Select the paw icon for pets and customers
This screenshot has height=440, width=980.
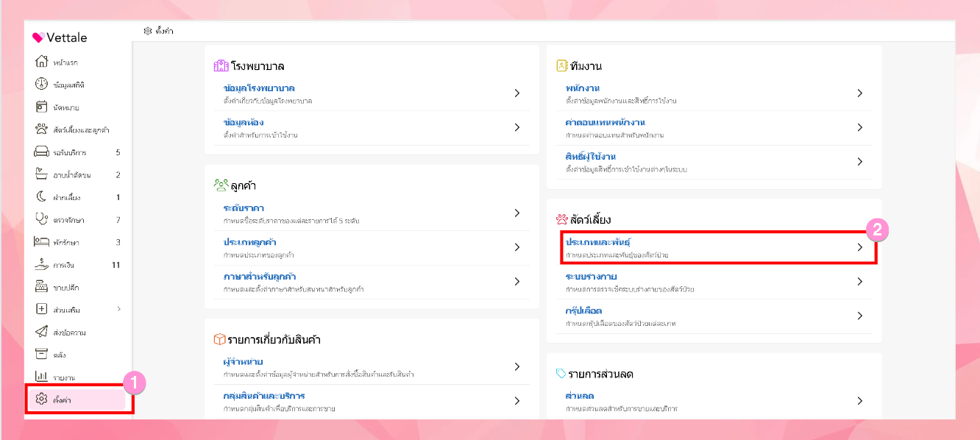pyautogui.click(x=42, y=129)
